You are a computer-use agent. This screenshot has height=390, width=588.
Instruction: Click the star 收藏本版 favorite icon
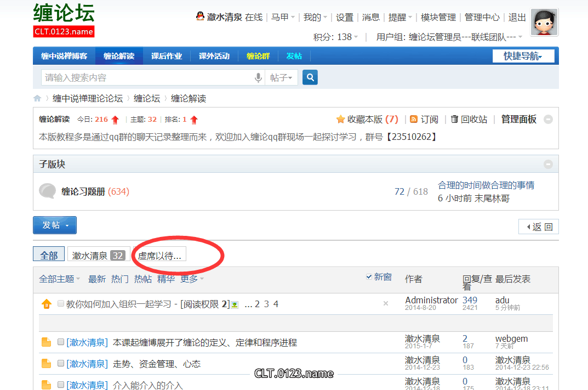tap(340, 119)
